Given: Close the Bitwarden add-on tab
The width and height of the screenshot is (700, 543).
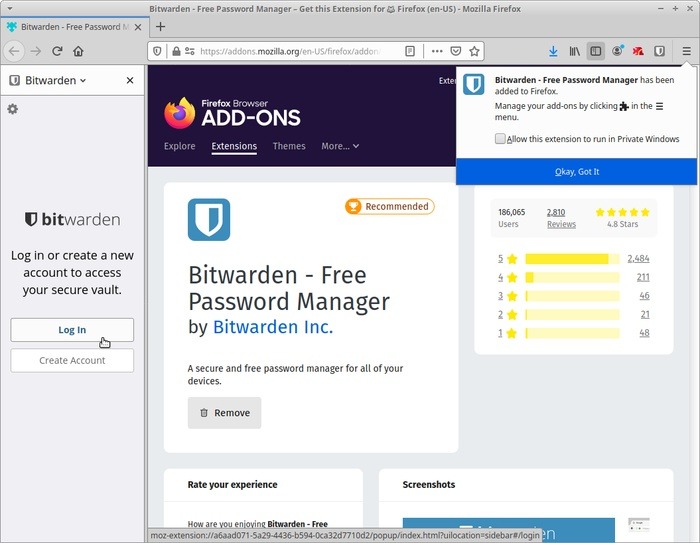Looking at the screenshot, I should 138,27.
